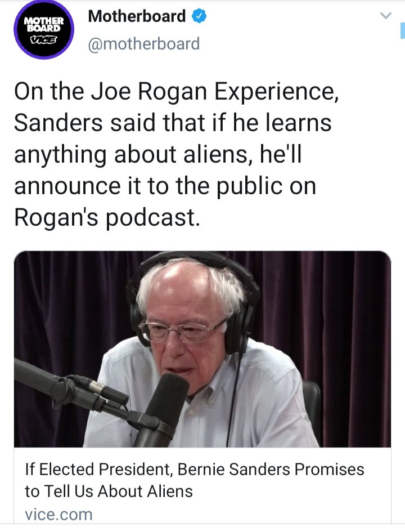
Task: Open the link card preview photo
Action: [202, 349]
